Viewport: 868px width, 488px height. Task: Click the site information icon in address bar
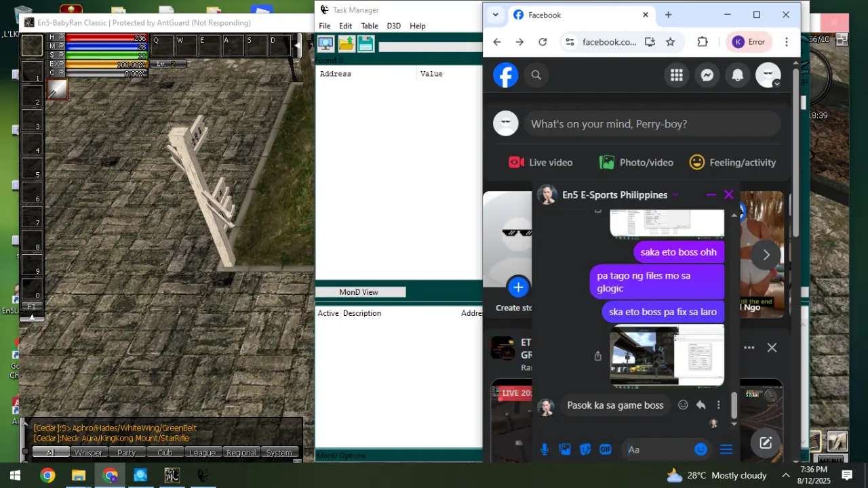[570, 42]
